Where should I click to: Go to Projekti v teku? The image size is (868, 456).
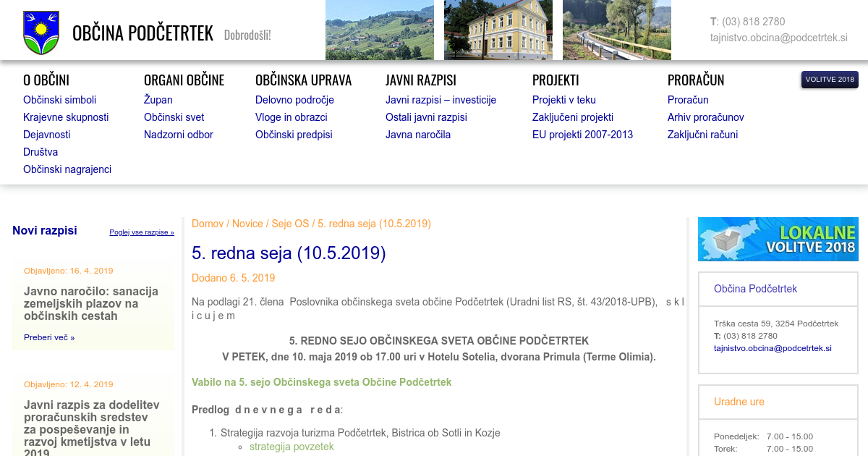[563, 100]
